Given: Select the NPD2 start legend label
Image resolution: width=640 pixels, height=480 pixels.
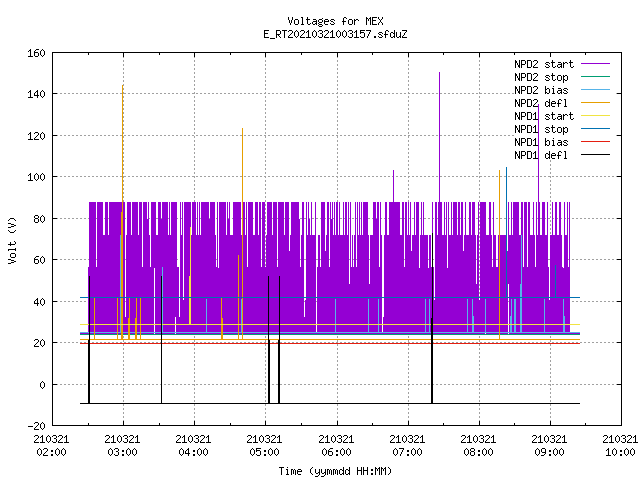Looking at the screenshot, I should (x=544, y=64).
